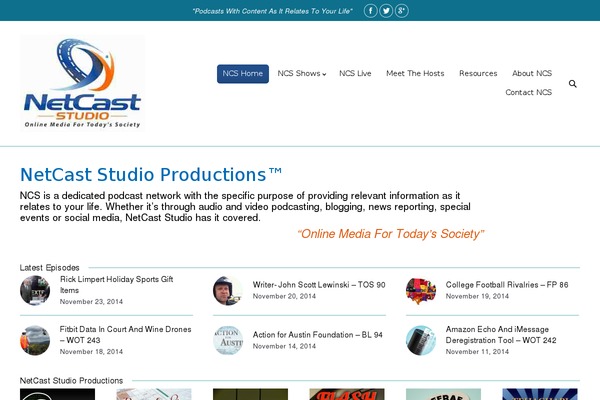The height and width of the screenshot is (400, 600).
Task: Open the NCS Live page
Action: coord(355,73)
